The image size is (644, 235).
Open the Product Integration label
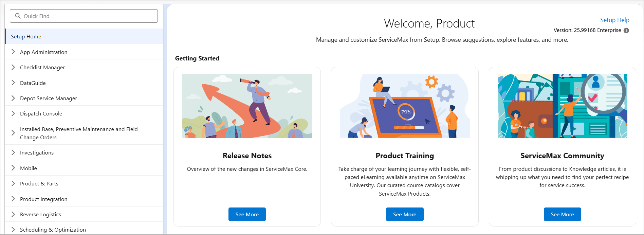pos(43,199)
